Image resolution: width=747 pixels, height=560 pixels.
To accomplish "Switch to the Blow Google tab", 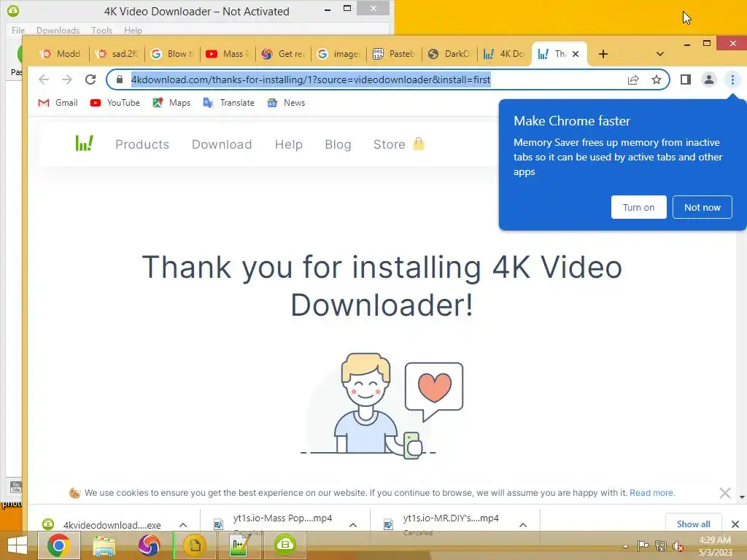I will (173, 54).
